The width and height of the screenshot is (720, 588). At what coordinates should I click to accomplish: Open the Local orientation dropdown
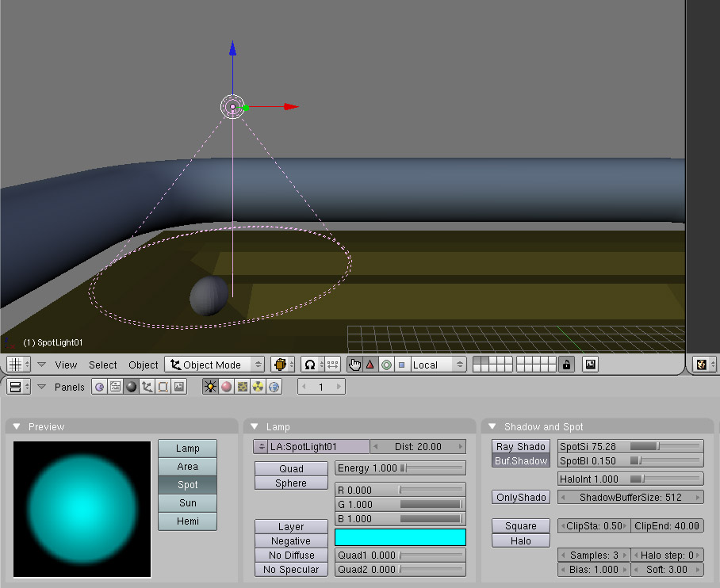pyautogui.click(x=439, y=365)
